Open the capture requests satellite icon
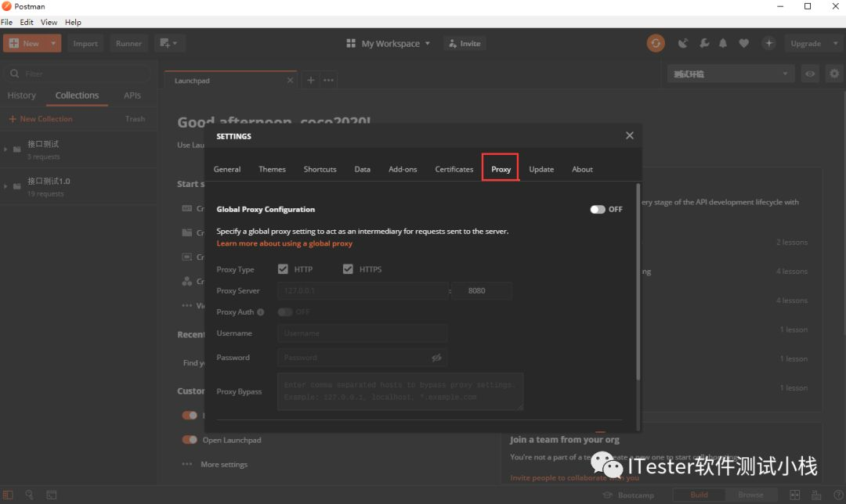 (x=683, y=43)
